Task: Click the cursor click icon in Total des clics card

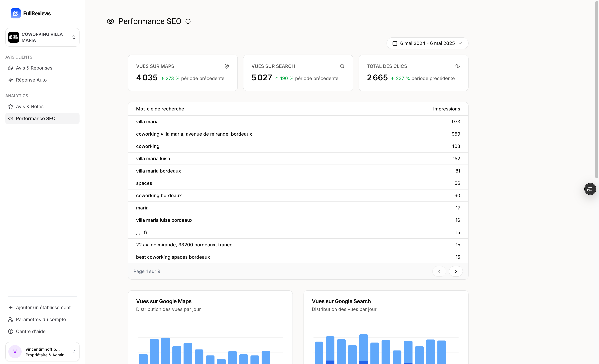Action: tap(457, 66)
